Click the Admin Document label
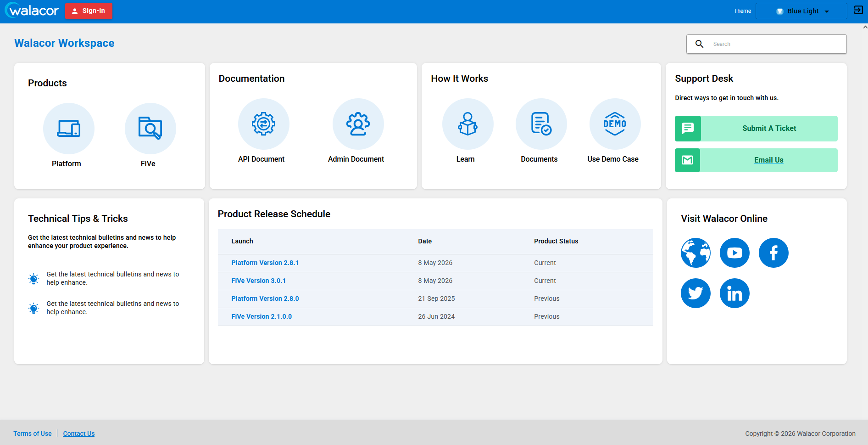Viewport: 868px width, 445px height. tap(356, 159)
